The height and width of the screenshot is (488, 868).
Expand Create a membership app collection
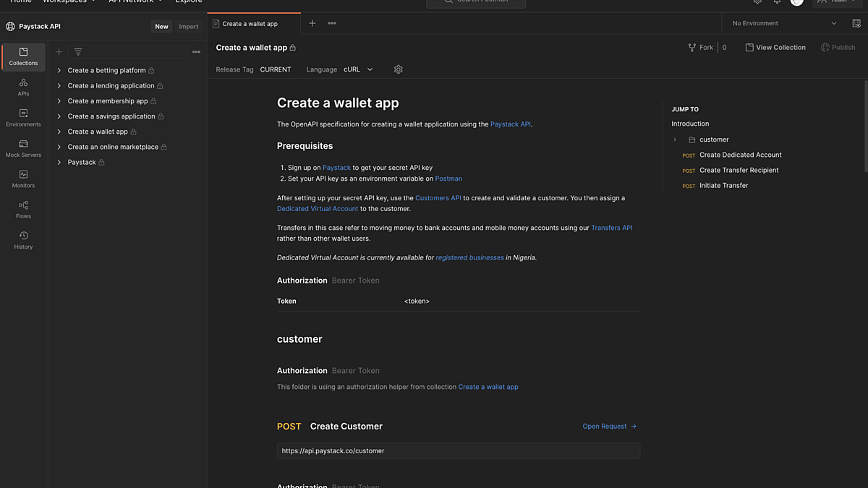59,101
